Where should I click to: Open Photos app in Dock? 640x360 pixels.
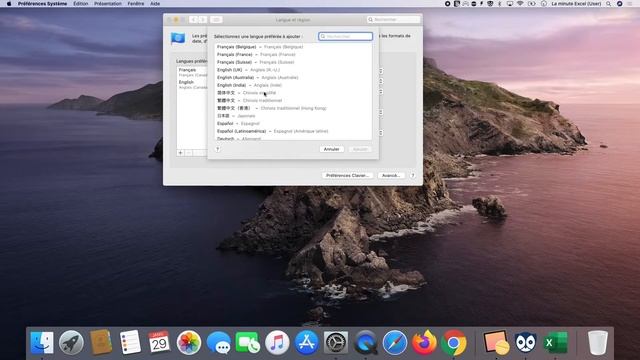tap(189, 342)
